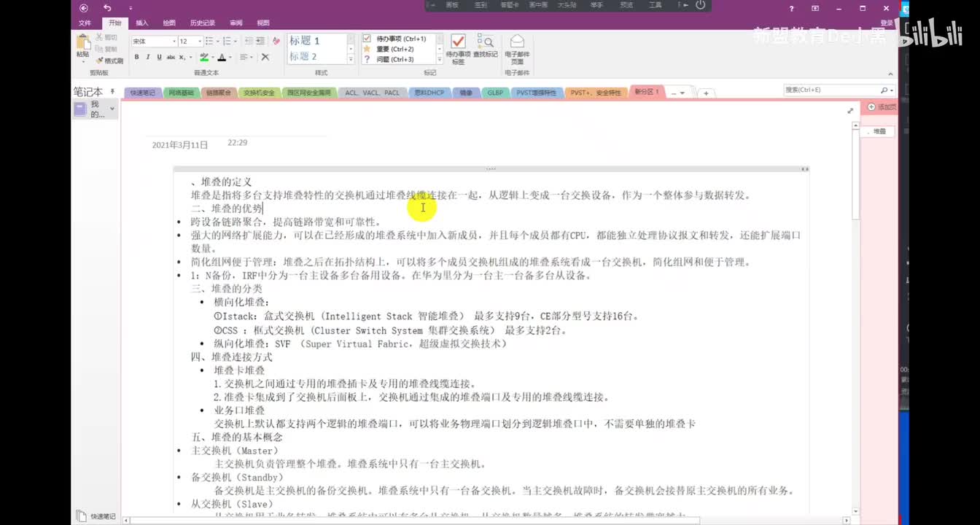
Task: Click the decrease indent icon
Action: point(249,41)
